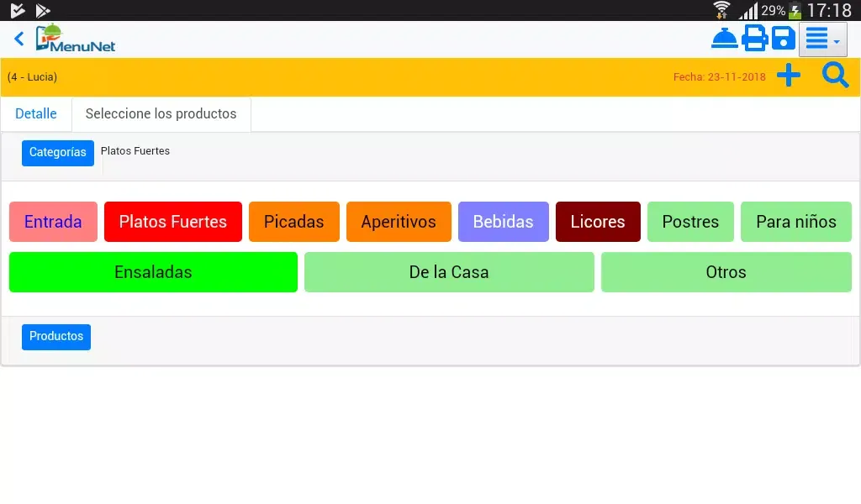Image resolution: width=861 pixels, height=504 pixels.
Task: Tap the Platos Fuertes selected-category label
Action: [135, 151]
